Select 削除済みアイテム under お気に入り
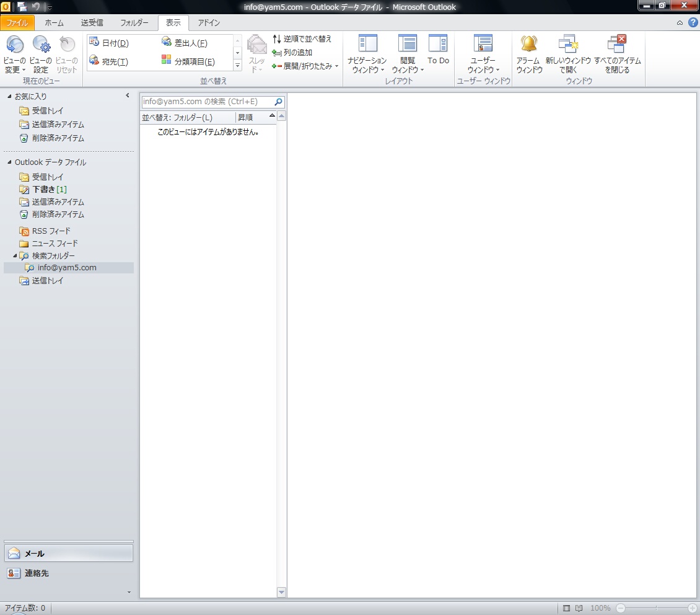This screenshot has height=615, width=700. pyautogui.click(x=52, y=138)
